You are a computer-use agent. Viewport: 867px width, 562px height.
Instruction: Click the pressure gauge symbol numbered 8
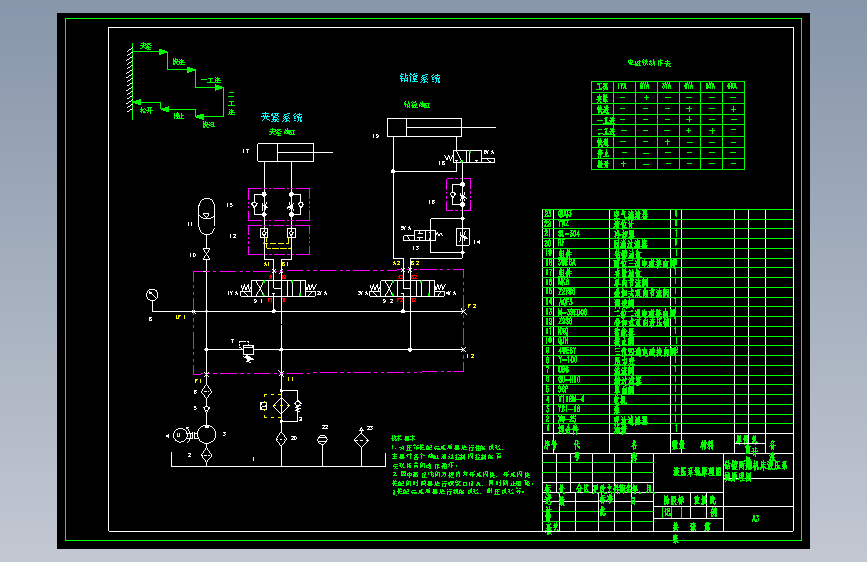click(152, 295)
